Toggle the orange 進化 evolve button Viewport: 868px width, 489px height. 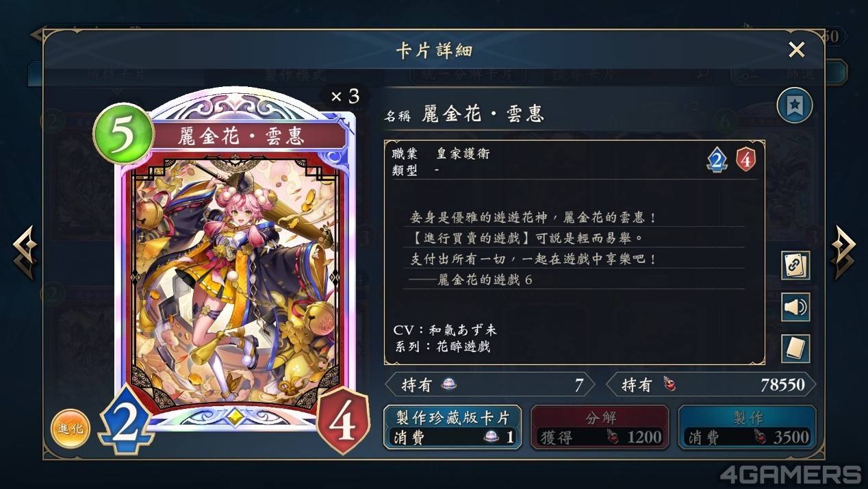[71, 428]
